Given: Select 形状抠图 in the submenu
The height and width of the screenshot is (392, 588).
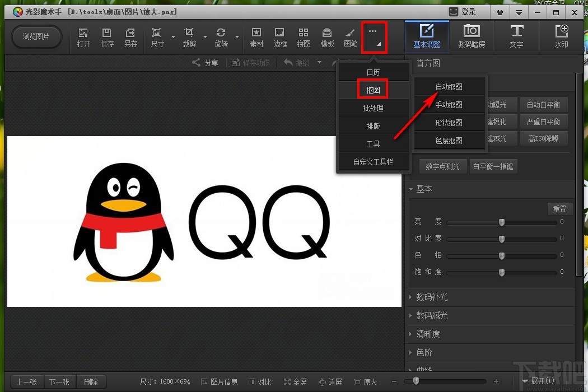Looking at the screenshot, I should (449, 123).
